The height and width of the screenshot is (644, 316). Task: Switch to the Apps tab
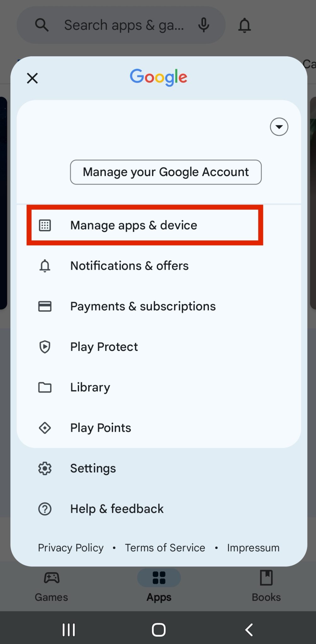(159, 587)
